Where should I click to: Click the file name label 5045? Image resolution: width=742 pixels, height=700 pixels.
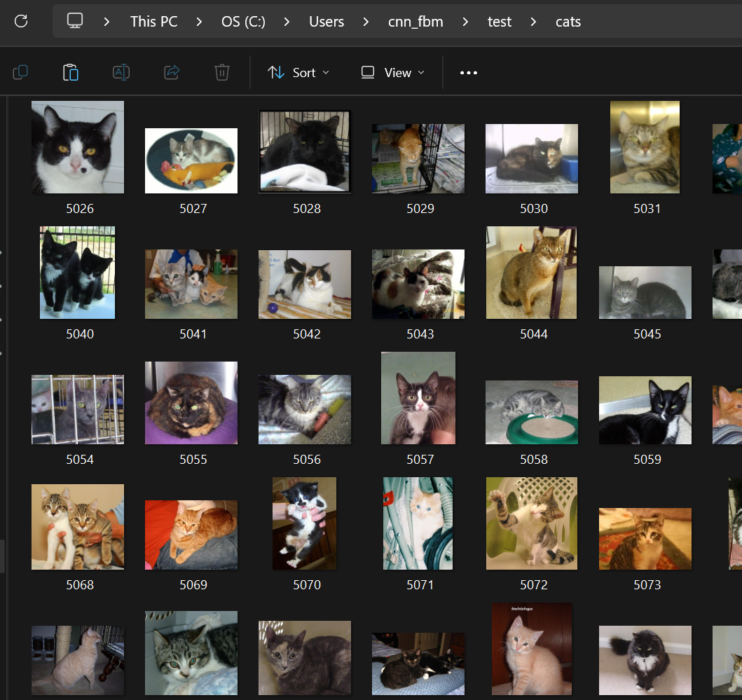647,334
